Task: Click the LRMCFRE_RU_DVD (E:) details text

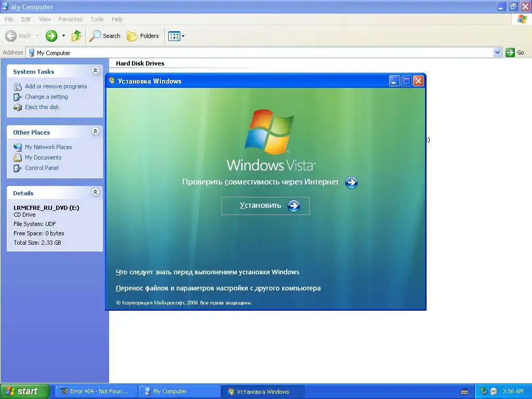Action: [x=46, y=208]
